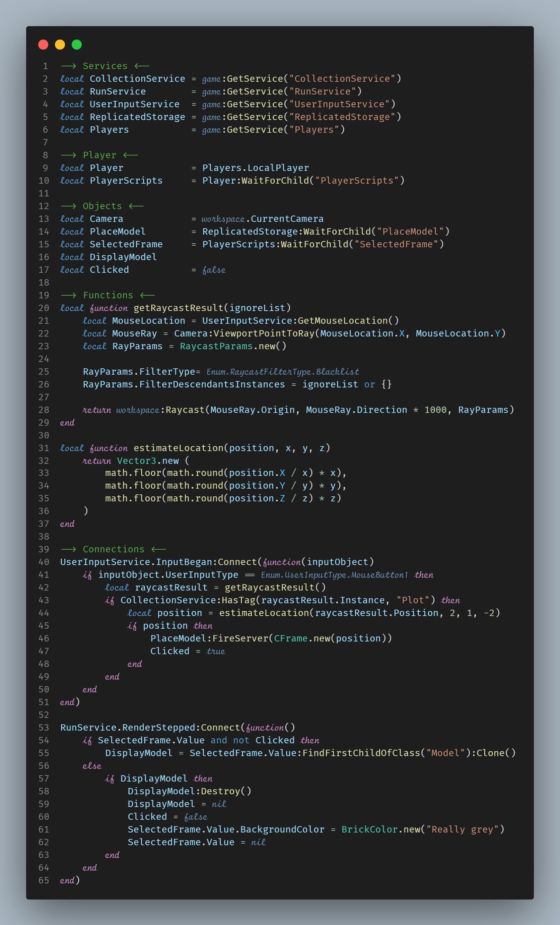Click the text "position.X / x"
The image size is (560, 925).
pos(268,473)
